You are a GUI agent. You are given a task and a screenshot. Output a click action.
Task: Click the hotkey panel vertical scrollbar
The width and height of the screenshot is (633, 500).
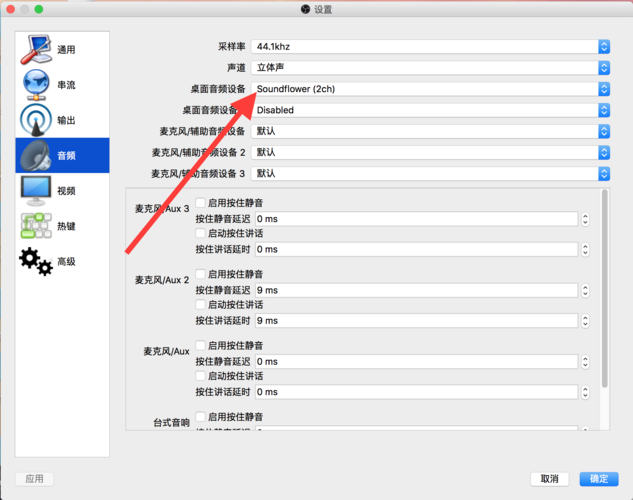click(x=602, y=290)
